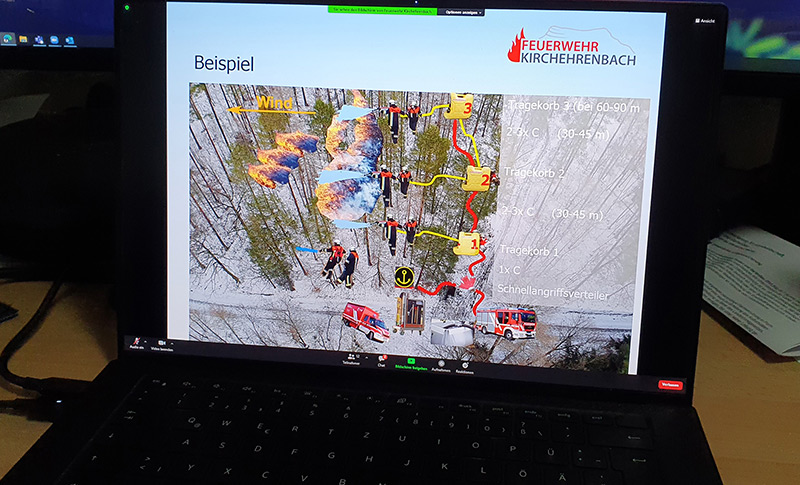Open video options arrow beside camera
Image resolution: width=800 pixels, height=485 pixels.
click(x=171, y=343)
